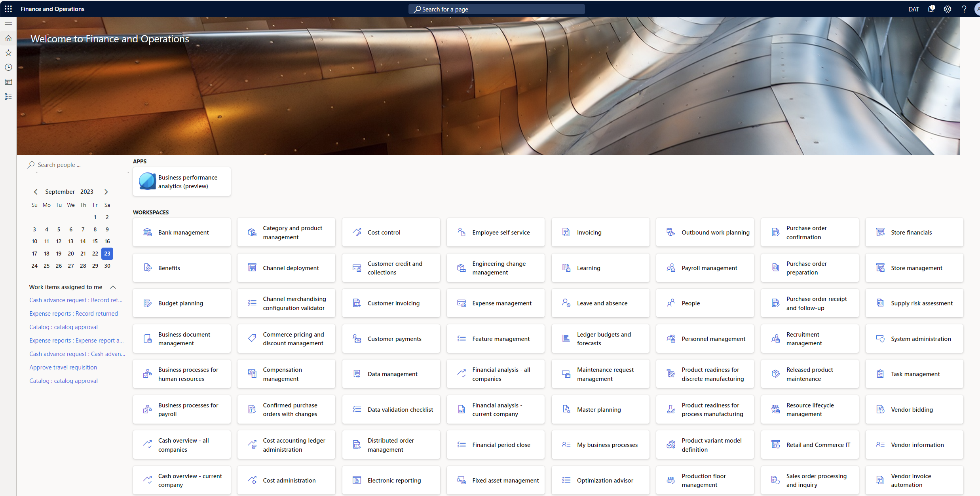Open Favorites from the left sidebar
Screen dimensions: 980x496
(x=8, y=53)
